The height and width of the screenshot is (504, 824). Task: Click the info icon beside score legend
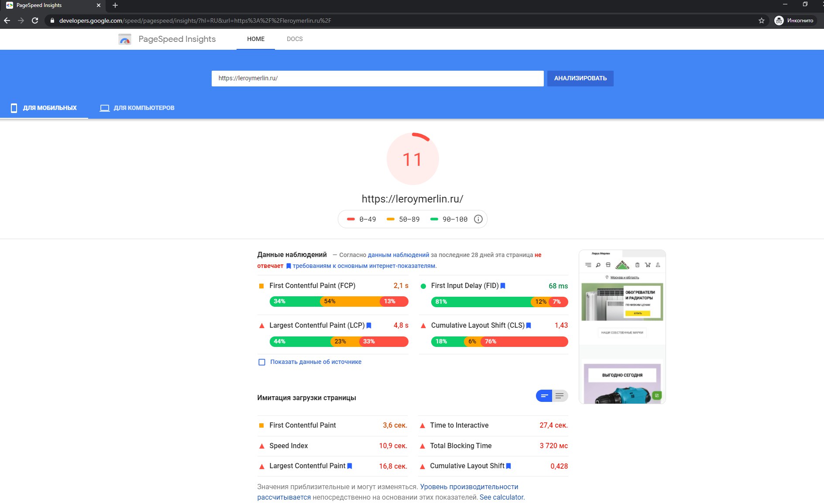pos(478,219)
